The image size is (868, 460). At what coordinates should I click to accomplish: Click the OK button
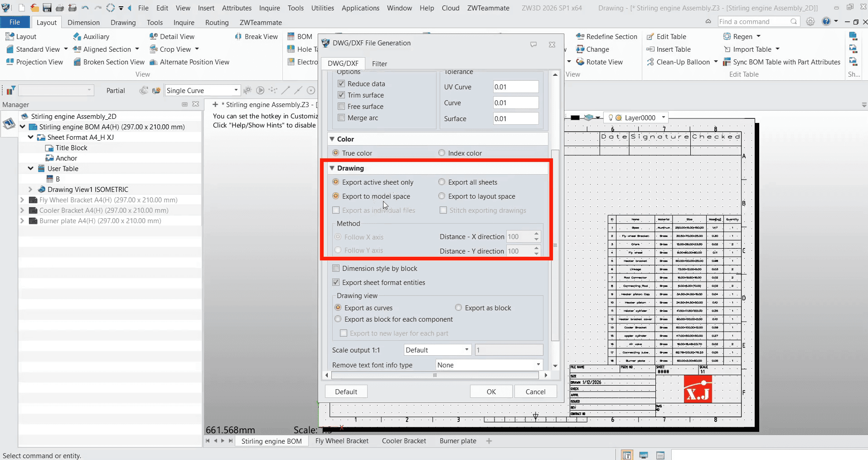(491, 391)
